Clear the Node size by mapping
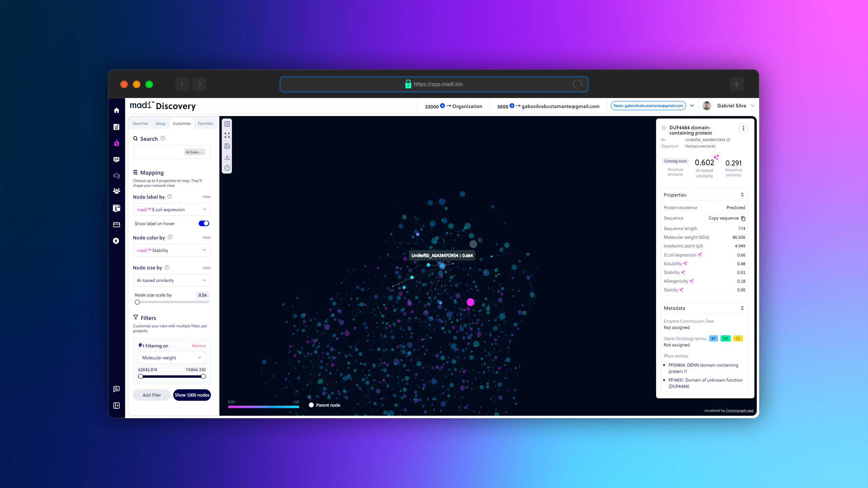Screen dimensions: 868x488 click(207, 268)
